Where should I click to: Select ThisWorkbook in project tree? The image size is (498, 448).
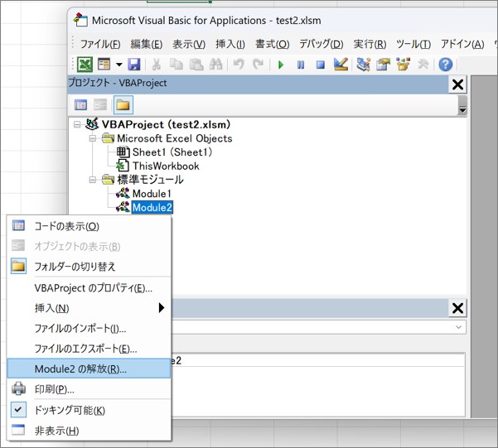click(166, 166)
